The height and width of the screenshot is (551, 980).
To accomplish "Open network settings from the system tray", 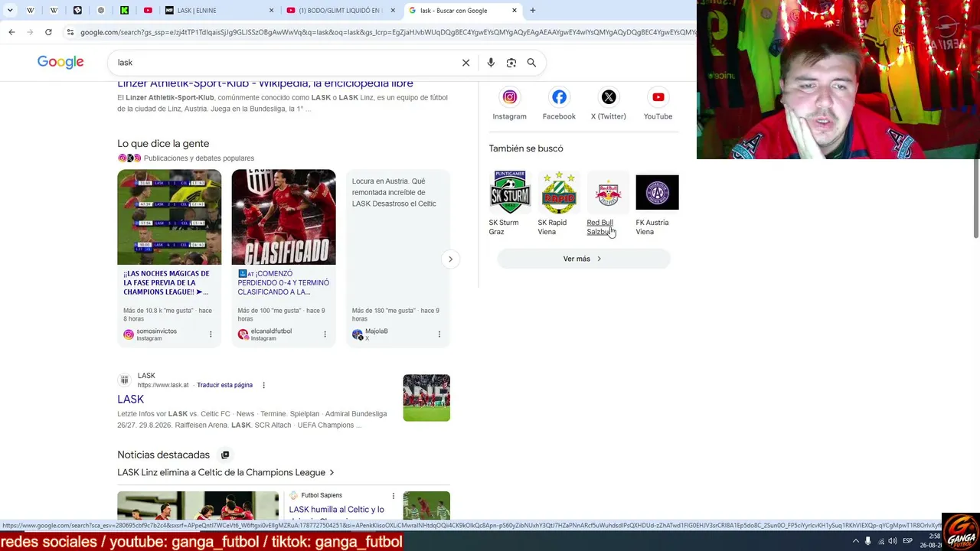I will (x=880, y=541).
